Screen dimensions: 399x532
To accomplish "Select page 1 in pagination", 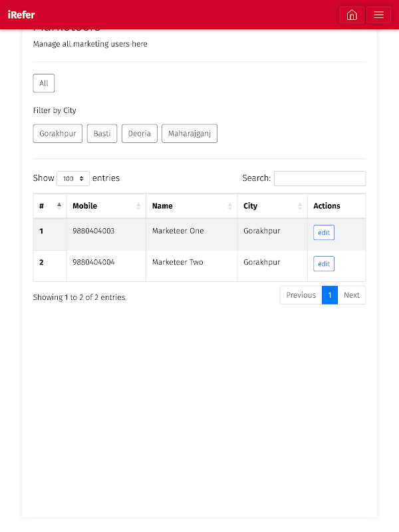I will 330,295.
